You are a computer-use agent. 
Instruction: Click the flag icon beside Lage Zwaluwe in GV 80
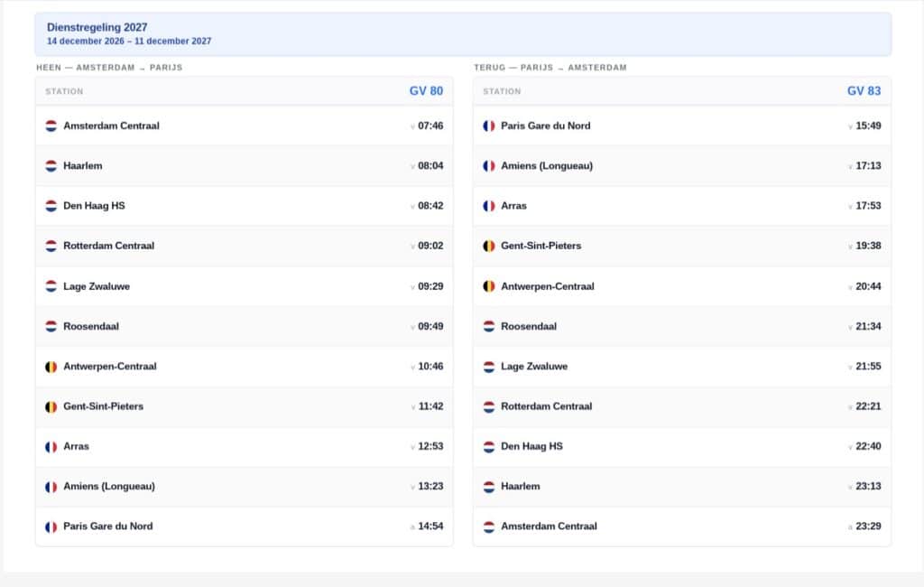pyautogui.click(x=51, y=286)
